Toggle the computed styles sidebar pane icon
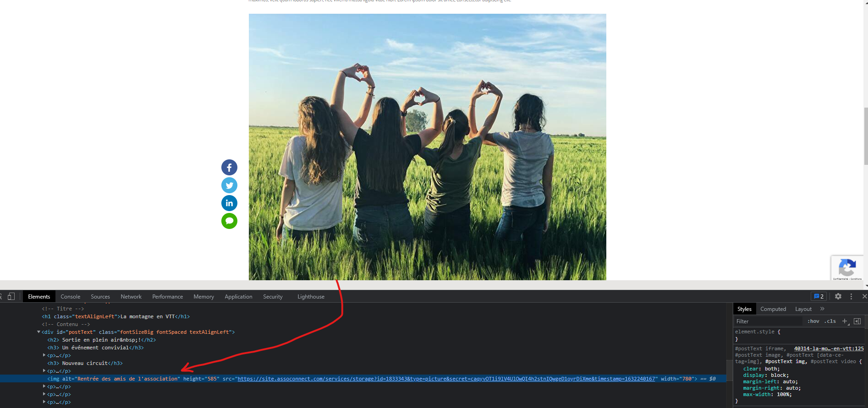 point(857,321)
